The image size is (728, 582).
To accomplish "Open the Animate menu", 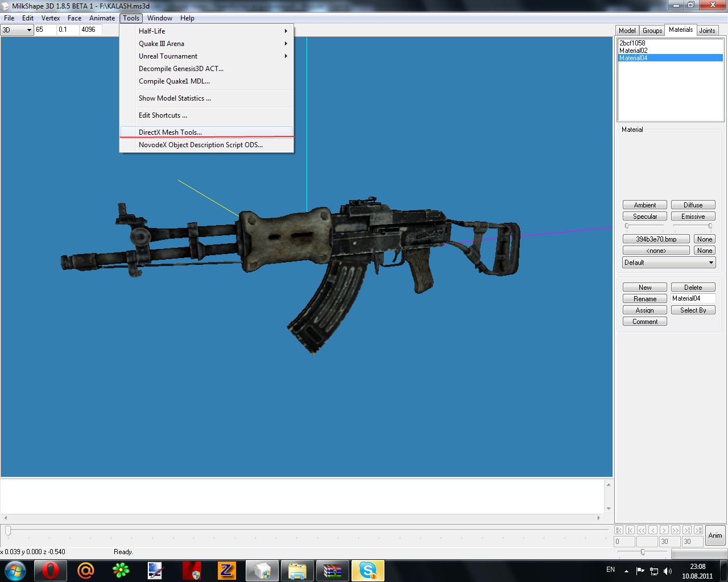I will [102, 18].
